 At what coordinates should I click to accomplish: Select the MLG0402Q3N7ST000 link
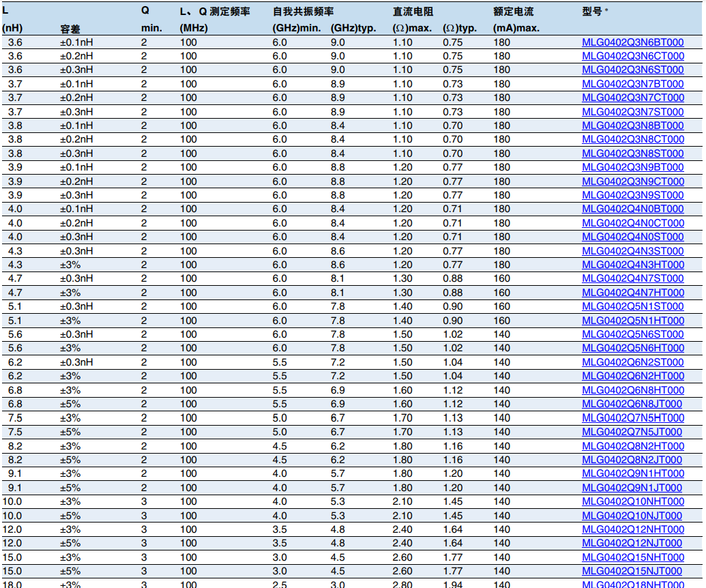point(632,112)
